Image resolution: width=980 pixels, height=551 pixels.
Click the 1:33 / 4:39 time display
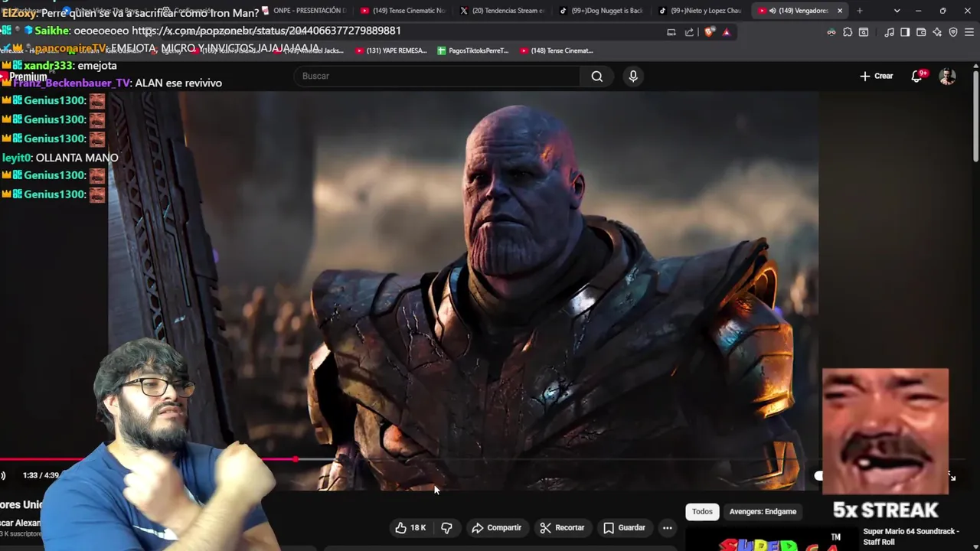pos(41,475)
